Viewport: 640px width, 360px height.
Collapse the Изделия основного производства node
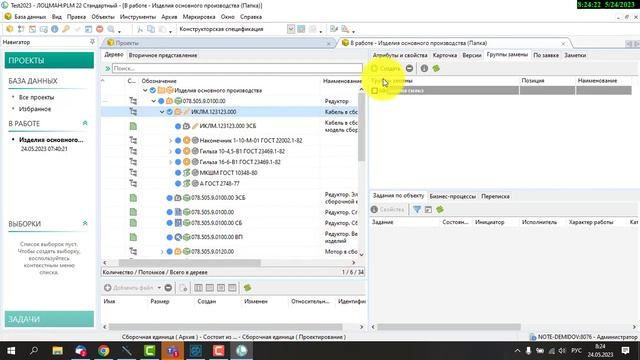pos(145,90)
